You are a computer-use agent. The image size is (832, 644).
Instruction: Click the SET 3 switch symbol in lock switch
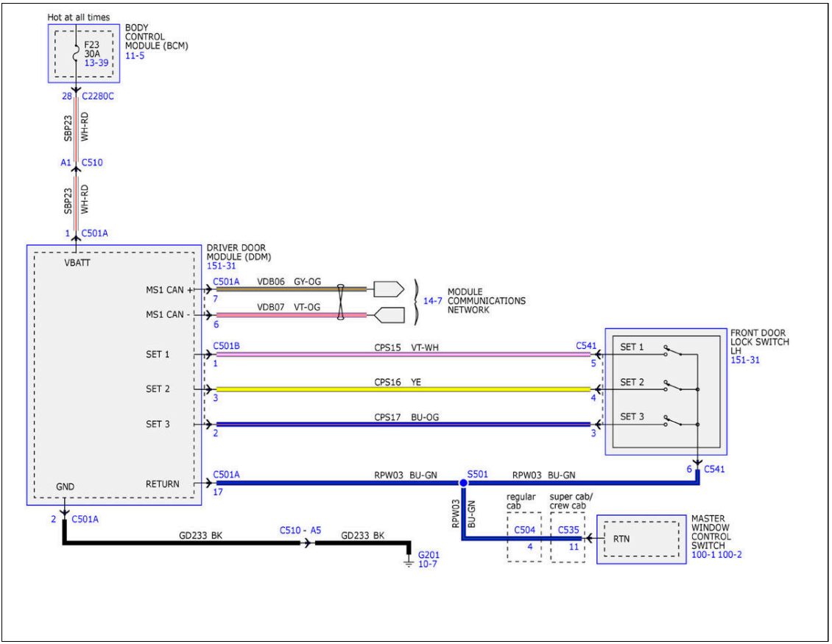(x=673, y=420)
